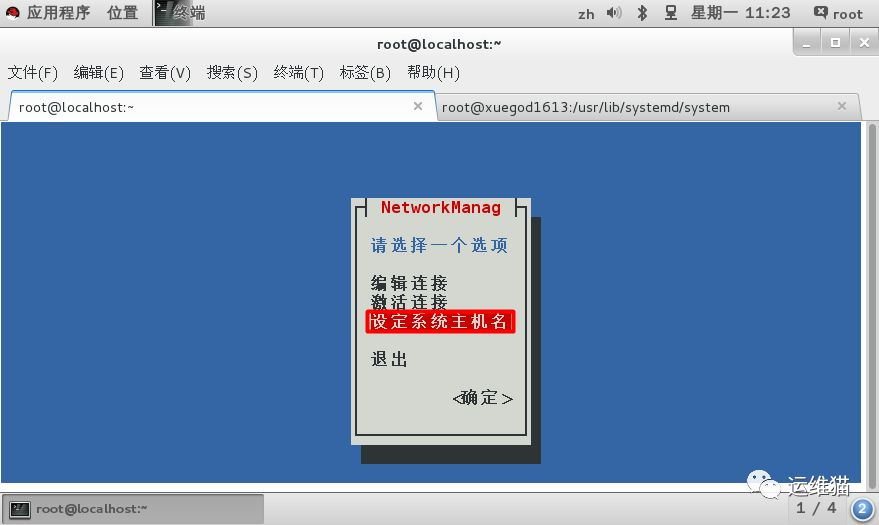
Task: Open the 终端(T) menu
Action: click(298, 73)
